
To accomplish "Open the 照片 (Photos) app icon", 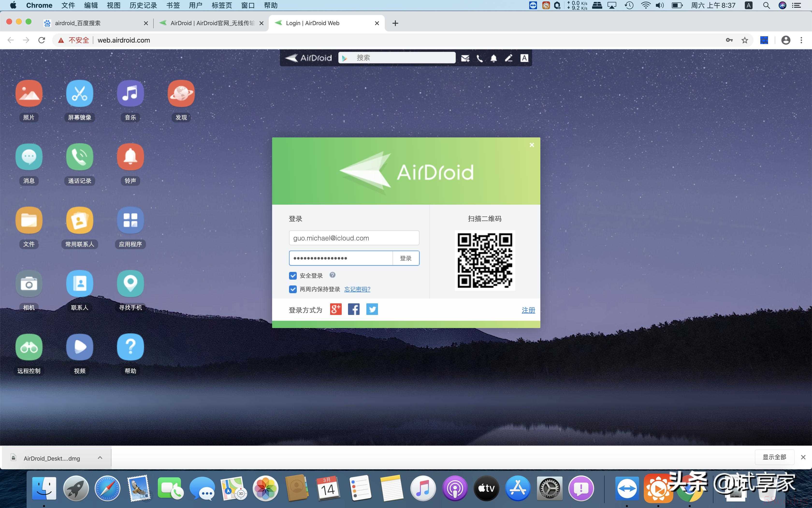I will (29, 93).
